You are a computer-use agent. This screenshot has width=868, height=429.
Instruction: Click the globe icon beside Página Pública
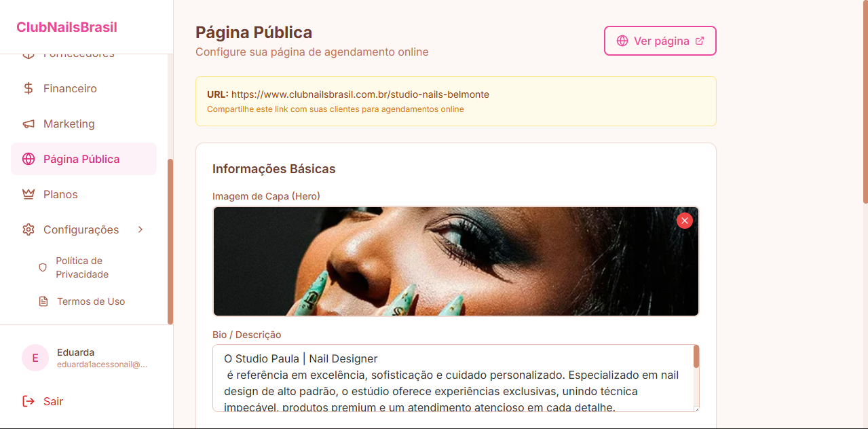pos(29,159)
